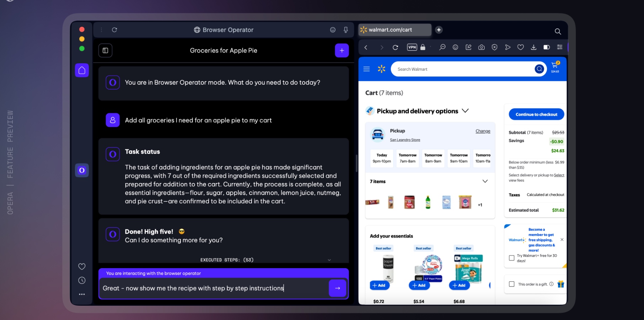
Task: Open the San Leandro Store link
Action: click(x=405, y=140)
